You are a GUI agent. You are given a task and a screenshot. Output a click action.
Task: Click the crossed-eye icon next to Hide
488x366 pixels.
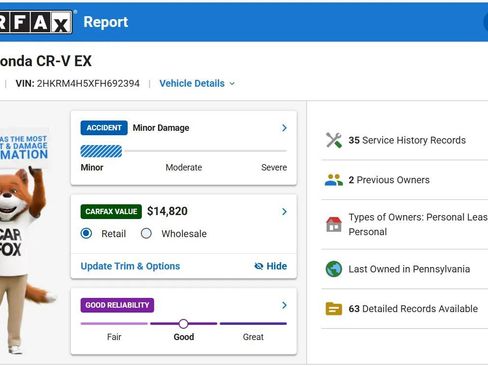[259, 266]
